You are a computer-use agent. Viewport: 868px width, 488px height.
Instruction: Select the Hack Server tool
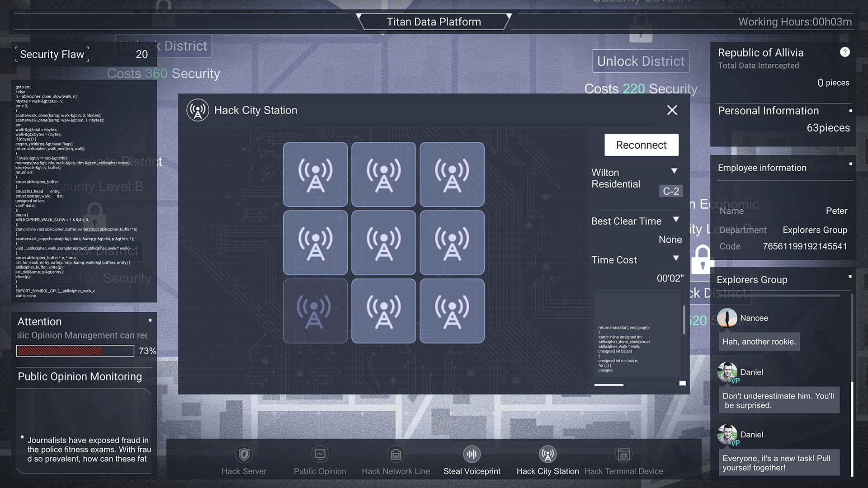click(x=244, y=459)
